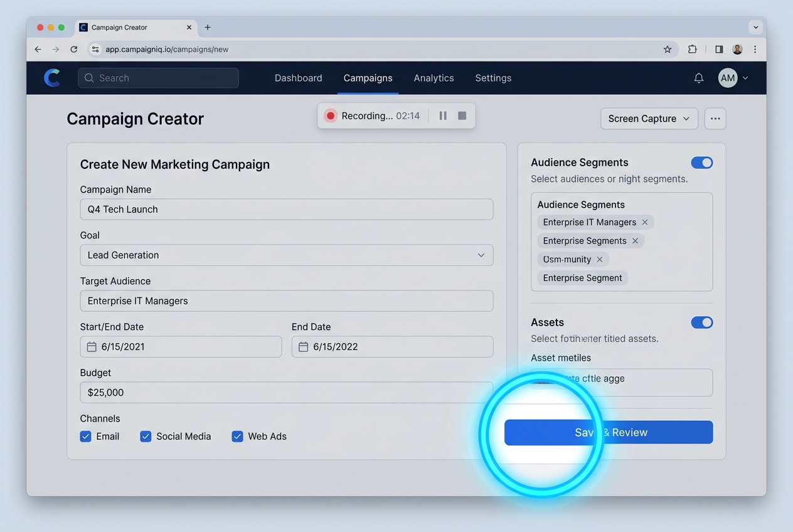Screen dimensions: 793x532
Task: Remove the Enterprise IT Managers segment chip
Action: 645,222
